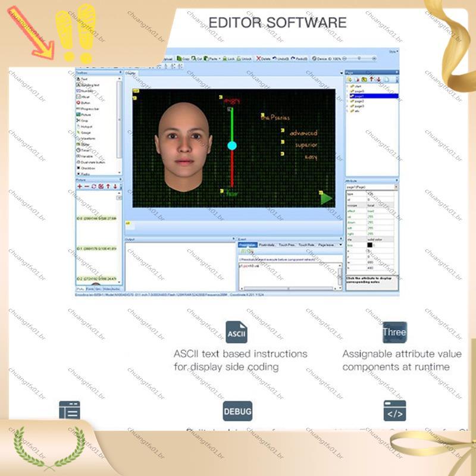The width and height of the screenshot is (476, 476).
Task: Switch to the Page leave event tab
Action: [x=325, y=245]
